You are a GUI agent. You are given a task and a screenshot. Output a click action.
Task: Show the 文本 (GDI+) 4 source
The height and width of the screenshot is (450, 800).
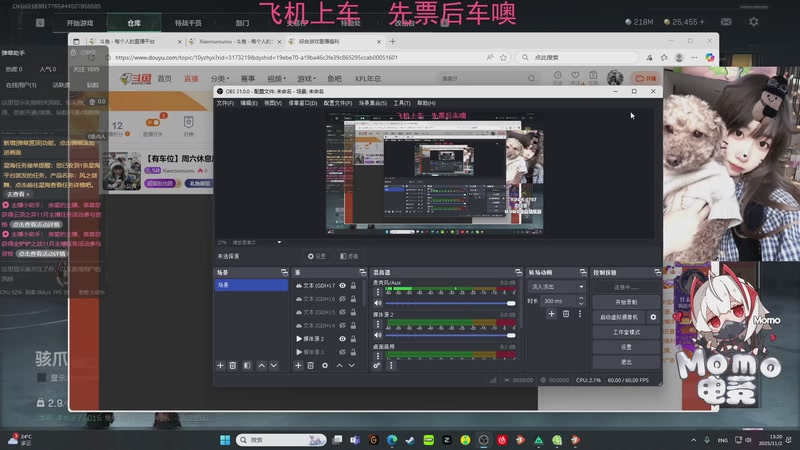coord(342,326)
